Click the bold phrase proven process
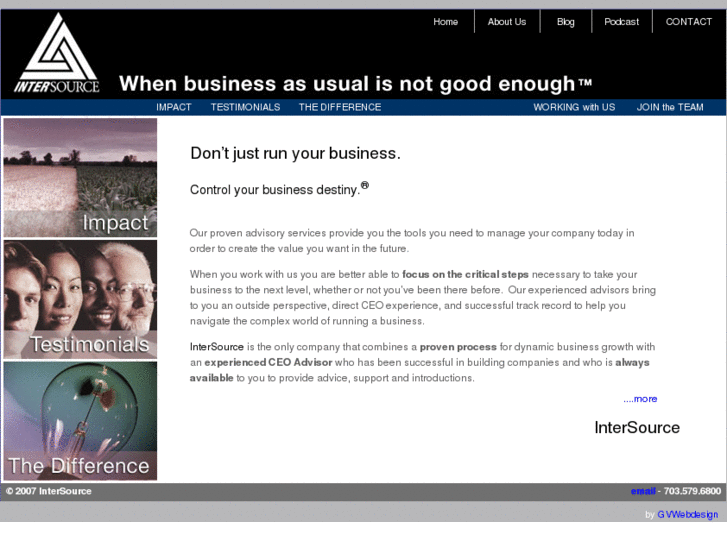Viewport: 727px width, 545px height. click(x=458, y=347)
